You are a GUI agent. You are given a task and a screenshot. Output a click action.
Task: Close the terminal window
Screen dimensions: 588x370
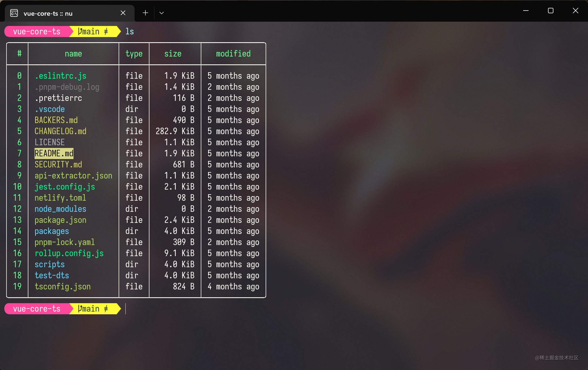[x=576, y=11]
